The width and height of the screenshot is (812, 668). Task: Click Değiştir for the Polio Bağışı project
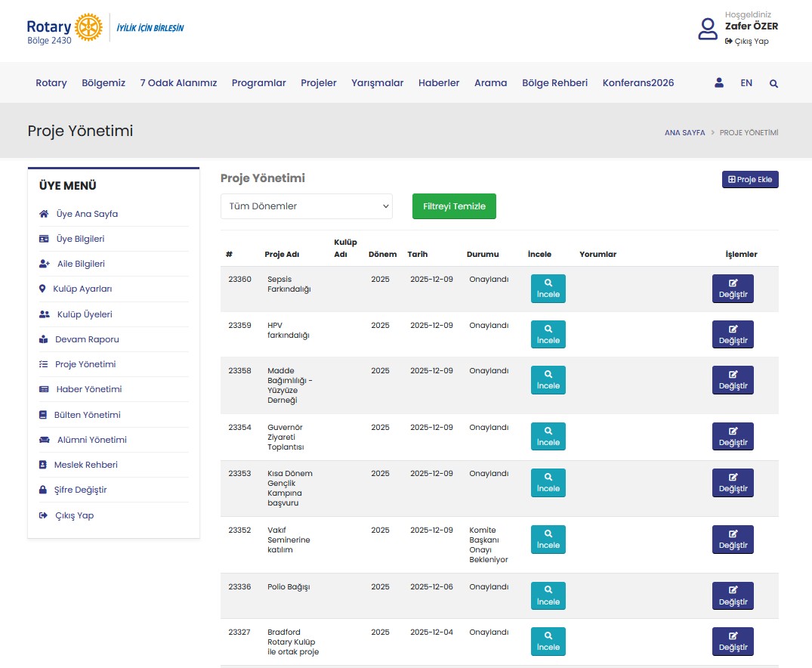tap(732, 596)
